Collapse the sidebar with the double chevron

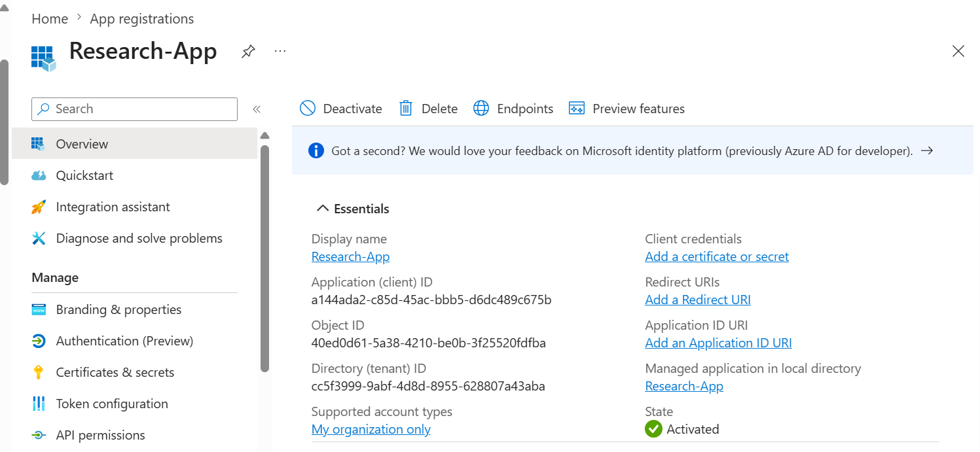(x=257, y=109)
